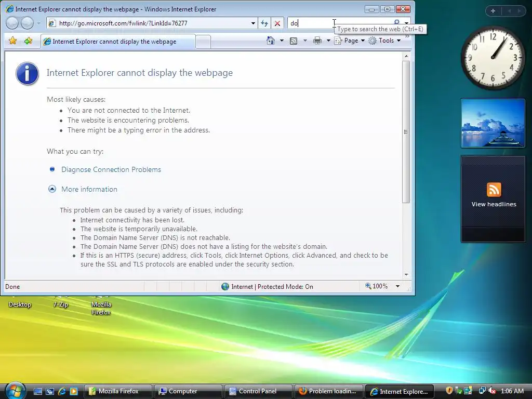Click the 7-Zip desktop icon label

point(60,304)
